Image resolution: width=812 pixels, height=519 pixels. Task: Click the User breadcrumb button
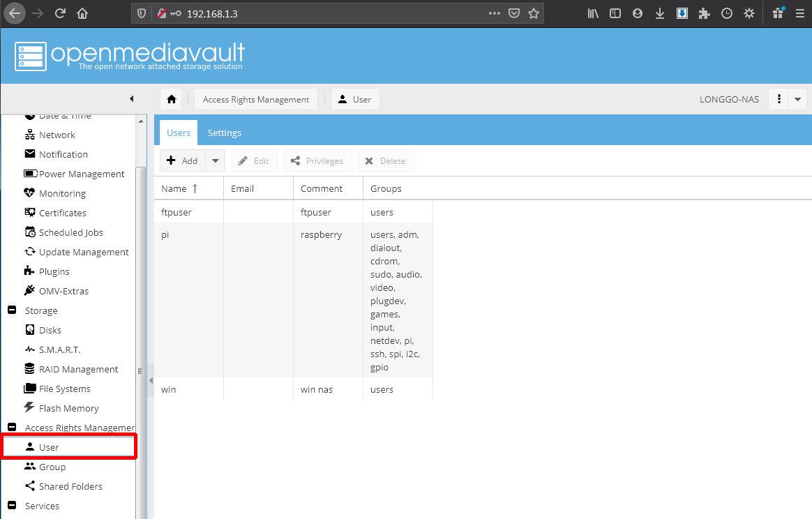pyautogui.click(x=355, y=99)
